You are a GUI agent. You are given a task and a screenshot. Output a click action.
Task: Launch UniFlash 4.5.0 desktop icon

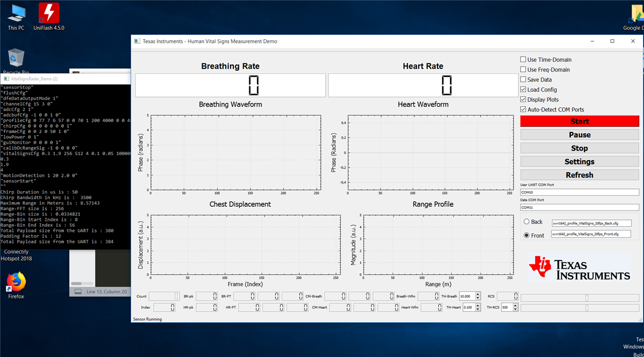pos(49,17)
